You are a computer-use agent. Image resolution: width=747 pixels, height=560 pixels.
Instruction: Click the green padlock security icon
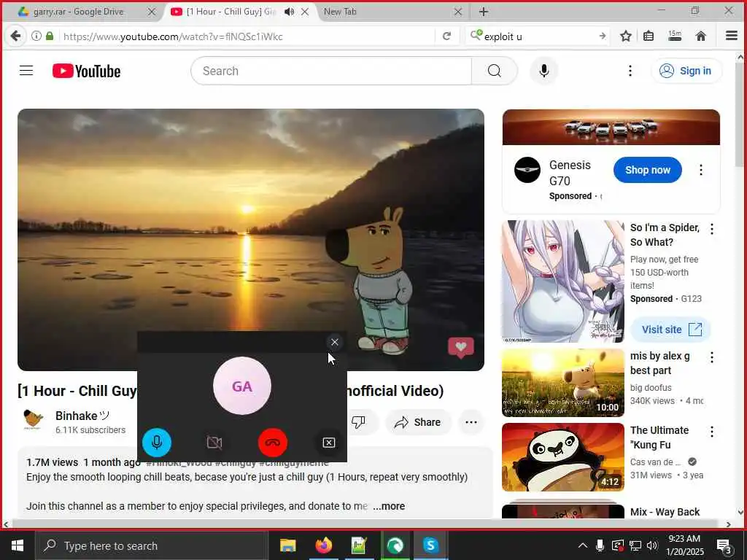coord(50,36)
